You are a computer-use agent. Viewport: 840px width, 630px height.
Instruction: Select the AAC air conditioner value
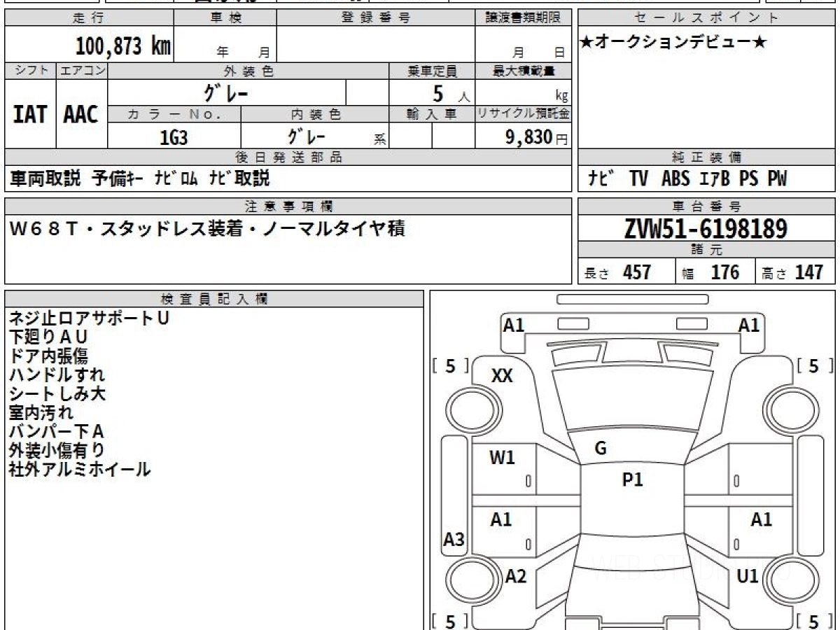[x=81, y=115]
